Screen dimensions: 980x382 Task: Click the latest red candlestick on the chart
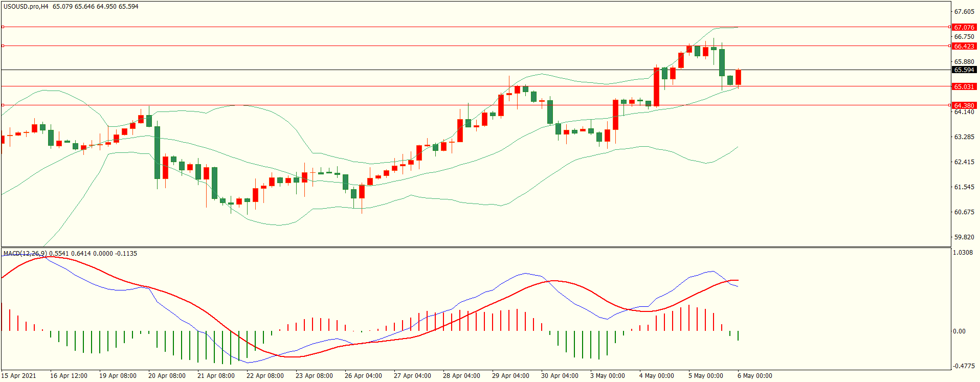coord(738,77)
